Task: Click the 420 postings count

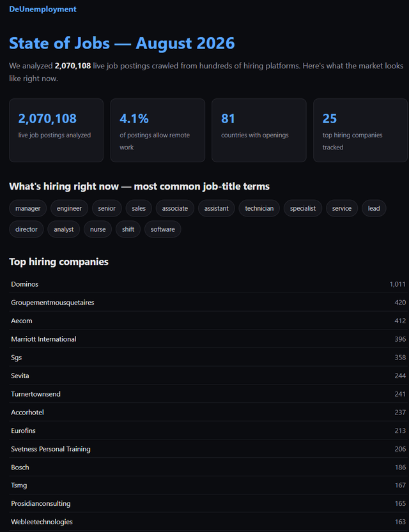Action: click(400, 303)
